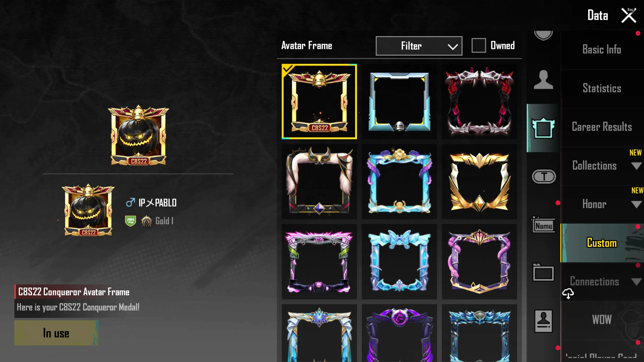Screen dimensions: 644x362
Task: Open the WOW menu entry
Action: pos(602,320)
